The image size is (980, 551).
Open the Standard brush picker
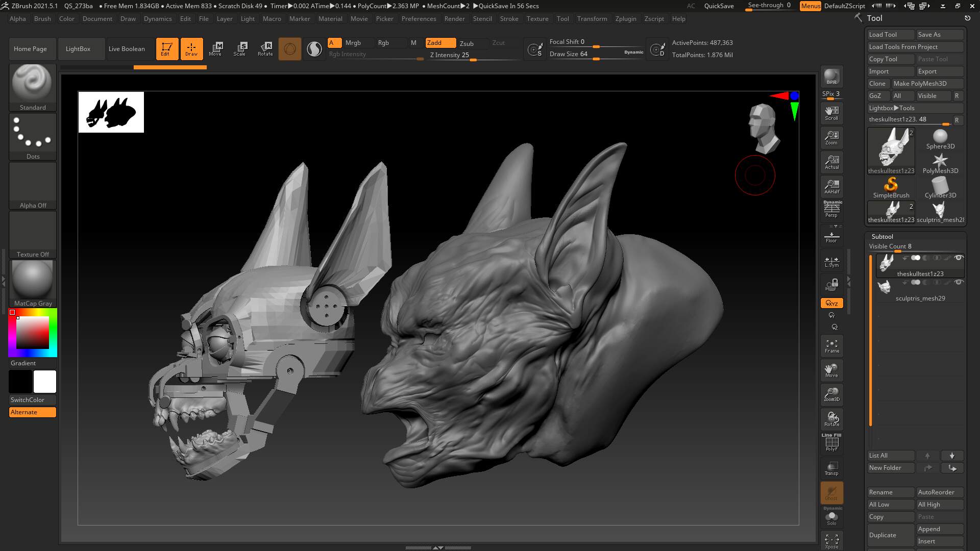click(33, 87)
